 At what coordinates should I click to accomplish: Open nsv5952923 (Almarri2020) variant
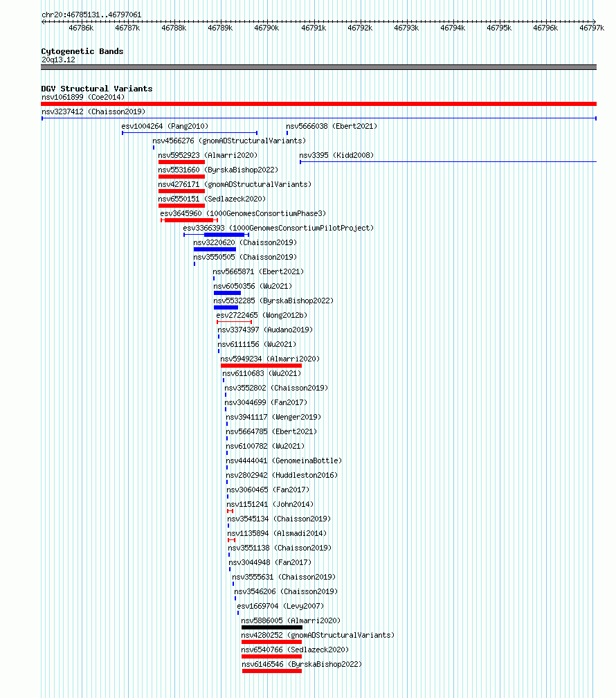(208, 155)
